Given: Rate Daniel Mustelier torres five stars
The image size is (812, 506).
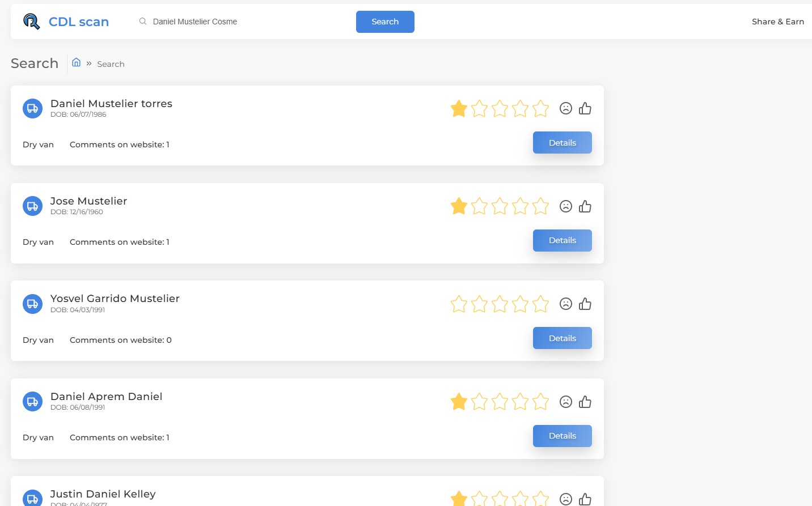Looking at the screenshot, I should point(540,108).
